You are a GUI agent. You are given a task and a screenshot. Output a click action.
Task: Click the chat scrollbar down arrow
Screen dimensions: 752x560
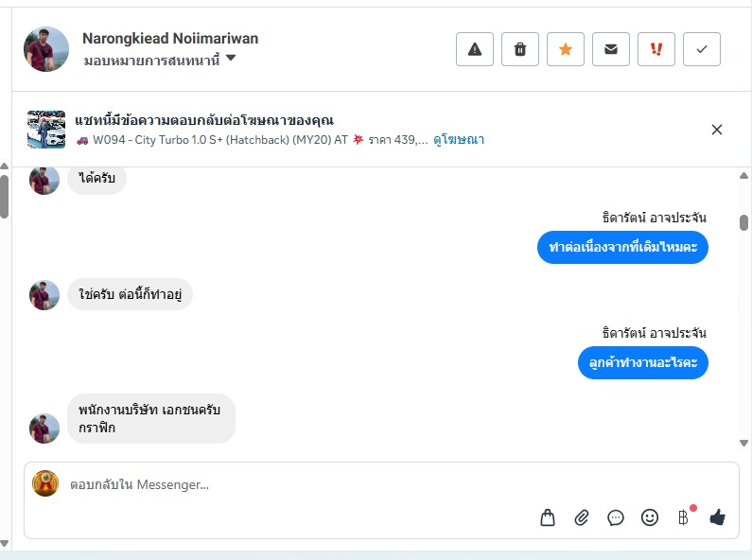point(743,443)
